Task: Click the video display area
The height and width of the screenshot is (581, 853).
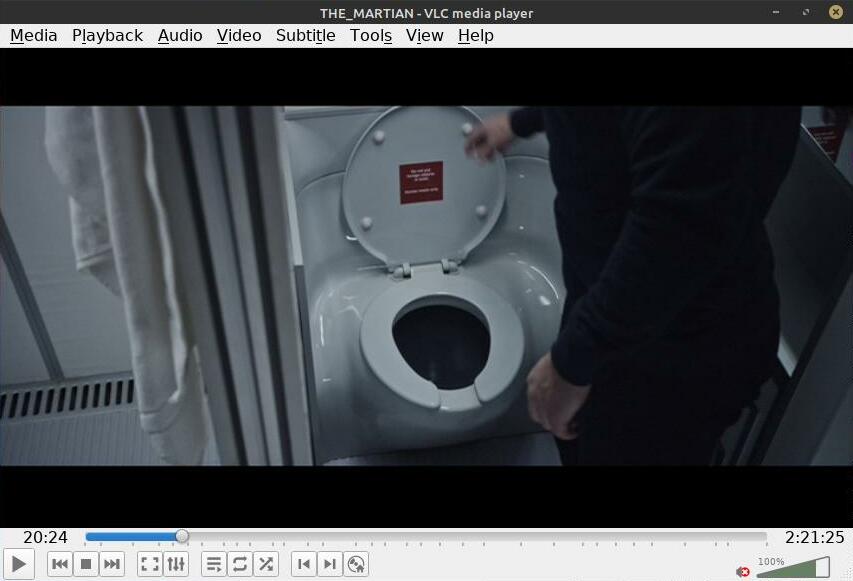Action: pos(426,287)
